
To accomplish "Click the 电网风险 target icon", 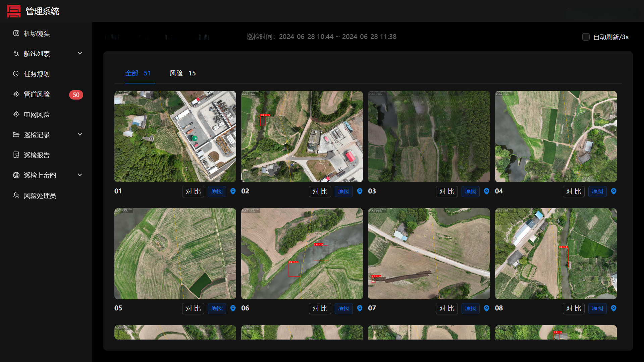I will 16,114.
